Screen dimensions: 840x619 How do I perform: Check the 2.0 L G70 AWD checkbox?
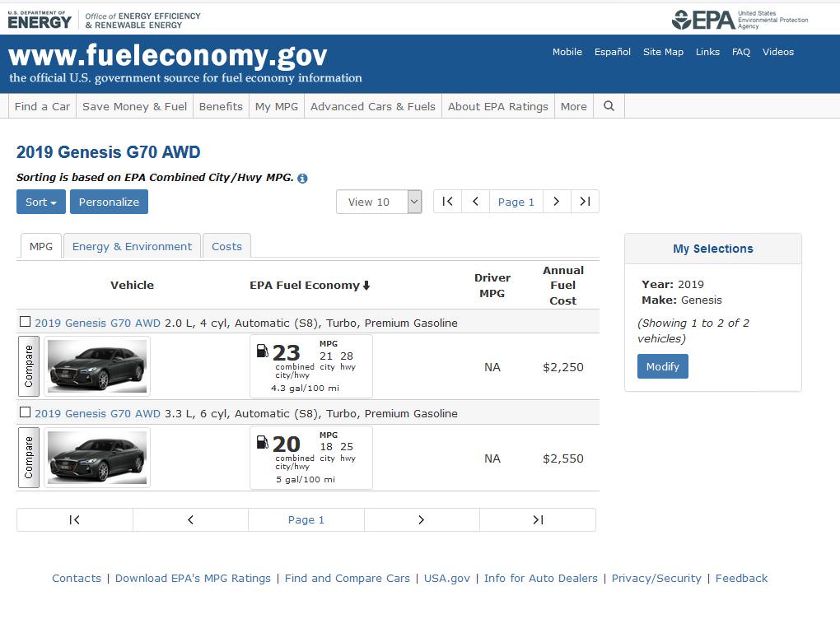click(x=25, y=321)
